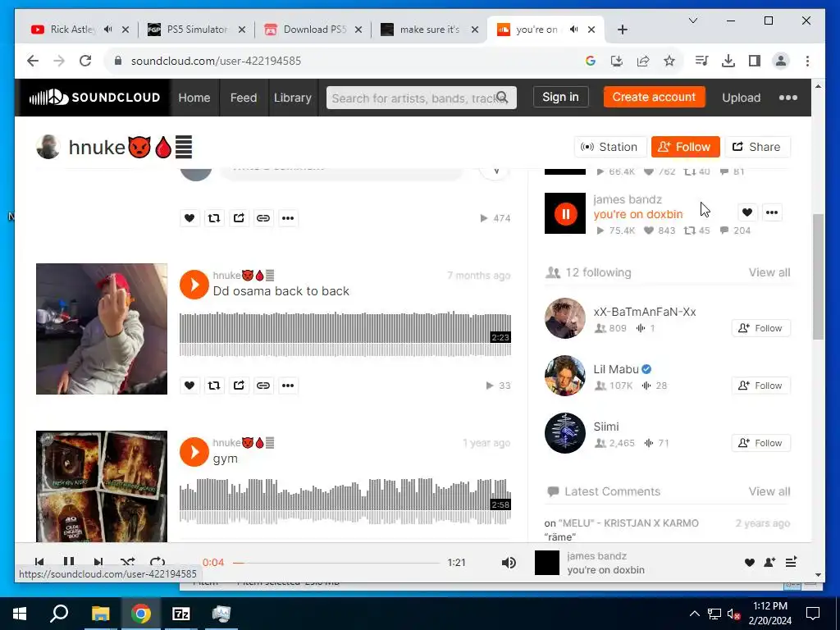Share the track with 474 plays
Viewport: 840px width, 630px height.
click(x=239, y=218)
